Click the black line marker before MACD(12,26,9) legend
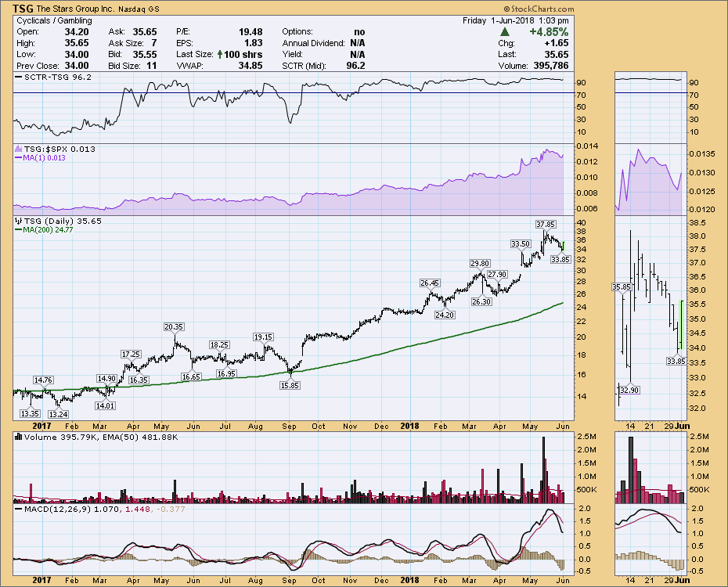 coord(19,509)
